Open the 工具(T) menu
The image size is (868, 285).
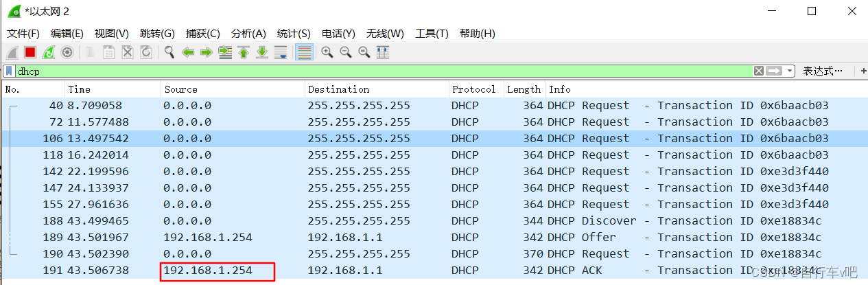click(x=432, y=34)
